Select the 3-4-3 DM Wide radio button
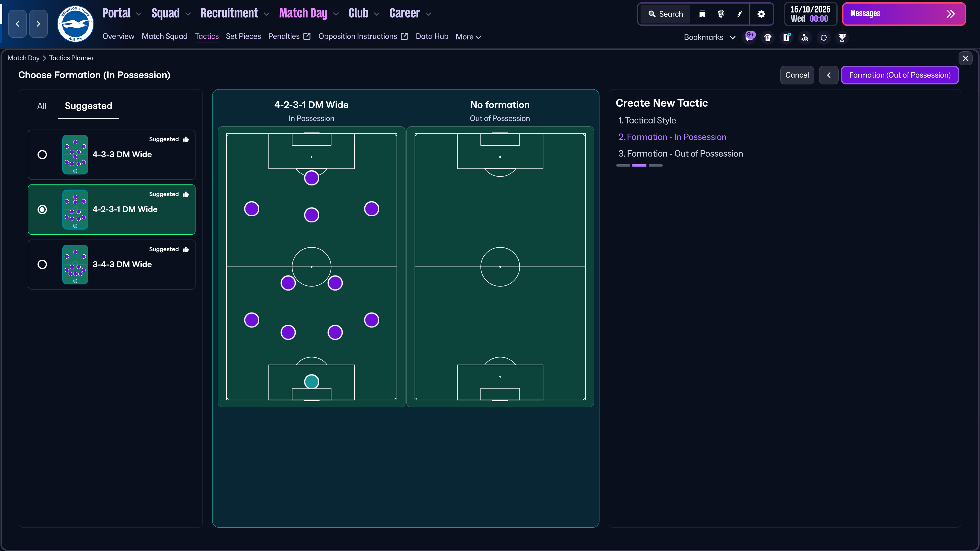Image resolution: width=980 pixels, height=551 pixels. coord(42,264)
